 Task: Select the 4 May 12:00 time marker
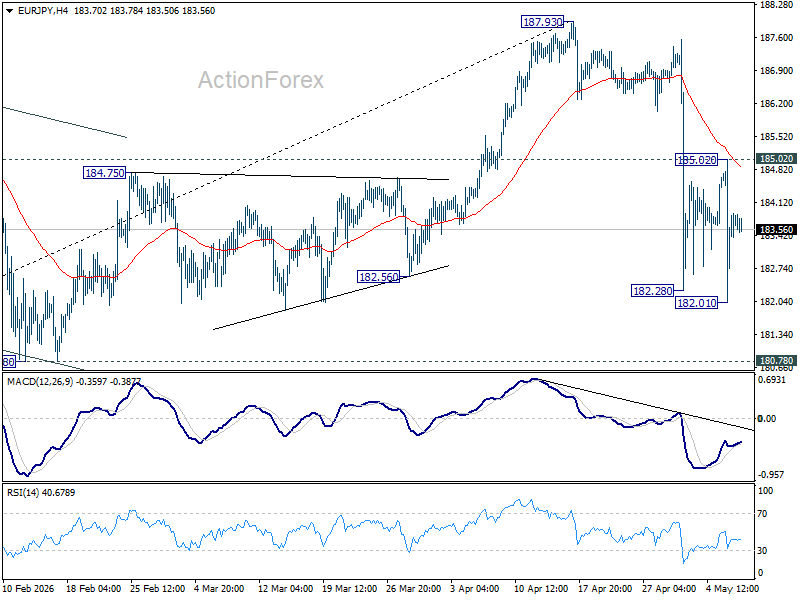pos(732,588)
